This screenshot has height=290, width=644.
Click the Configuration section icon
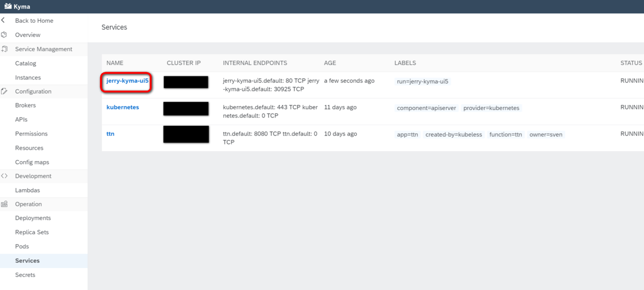click(x=4, y=91)
